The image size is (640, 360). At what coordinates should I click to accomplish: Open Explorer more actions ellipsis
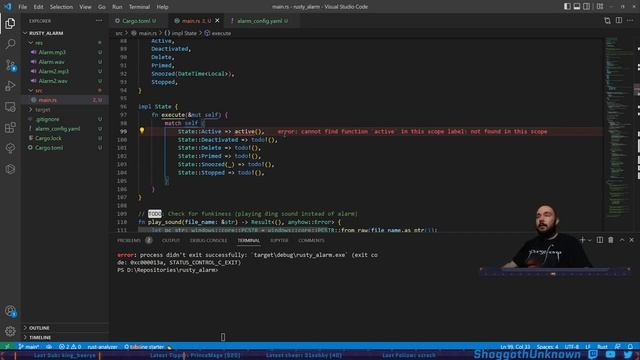(99, 20)
